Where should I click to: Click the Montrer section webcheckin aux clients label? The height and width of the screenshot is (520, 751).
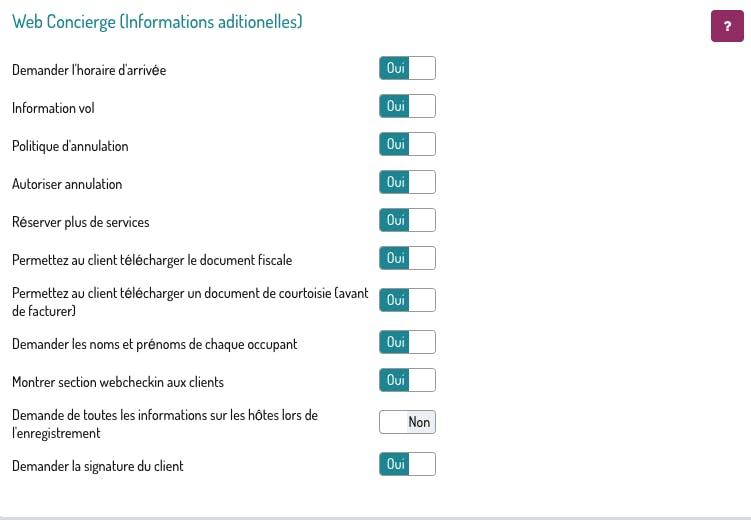click(118, 382)
